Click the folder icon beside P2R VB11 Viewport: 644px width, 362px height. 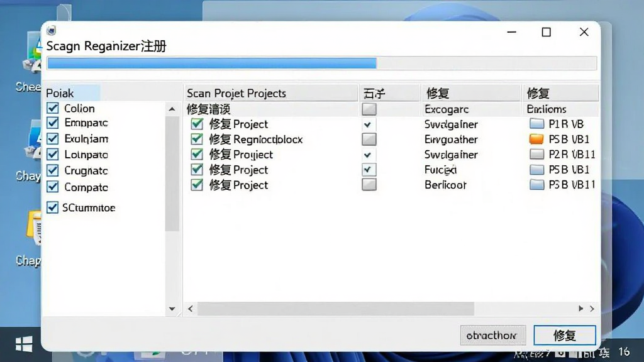point(536,154)
